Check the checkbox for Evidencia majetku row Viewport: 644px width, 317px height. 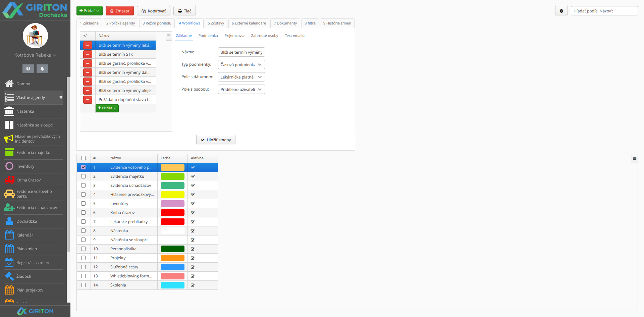pos(83,176)
